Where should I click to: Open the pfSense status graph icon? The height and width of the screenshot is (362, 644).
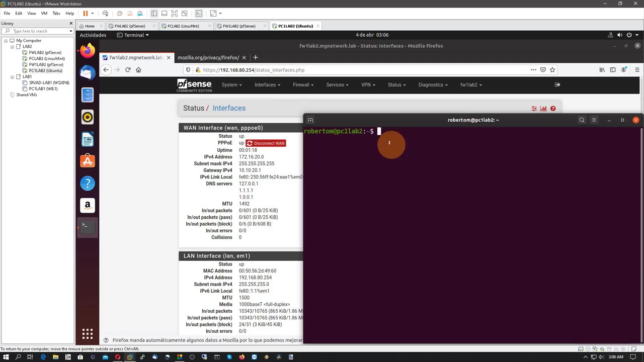[543, 108]
